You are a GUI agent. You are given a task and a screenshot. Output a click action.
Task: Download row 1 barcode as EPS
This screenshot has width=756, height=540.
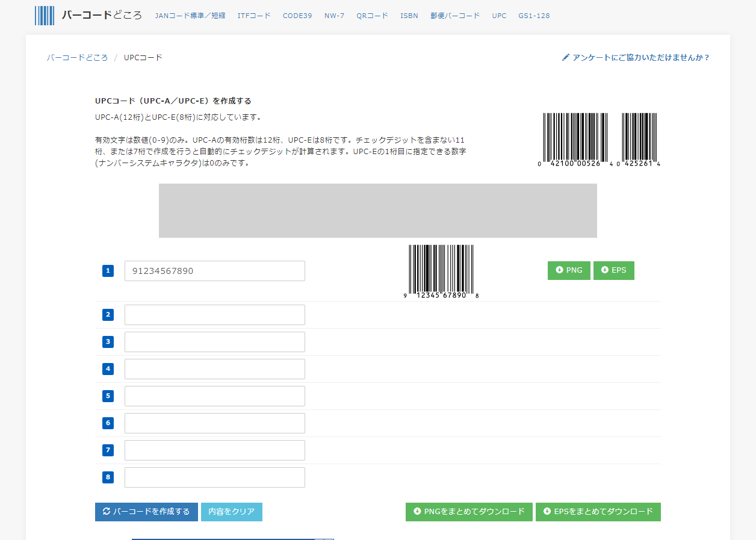pos(613,270)
